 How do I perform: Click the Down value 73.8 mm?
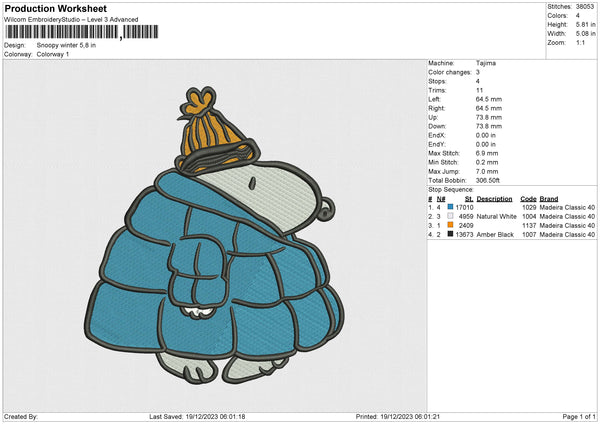pos(489,126)
